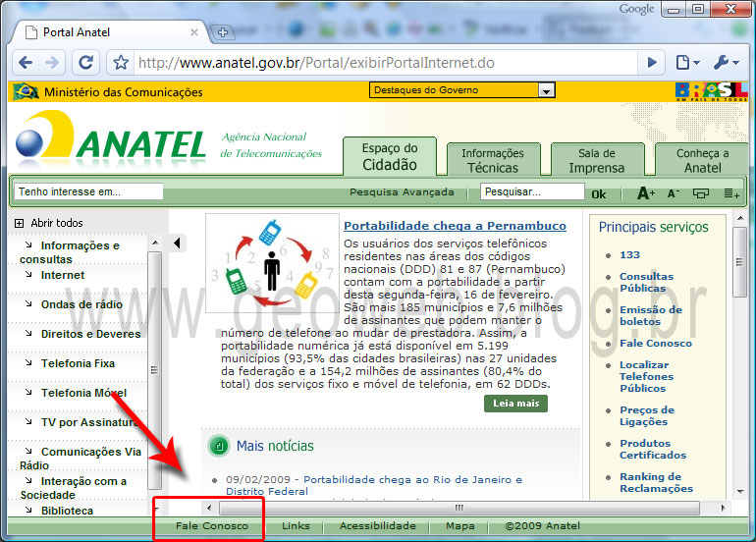
Task: Open Fale Conosco in Principais serviços
Action: 655,344
